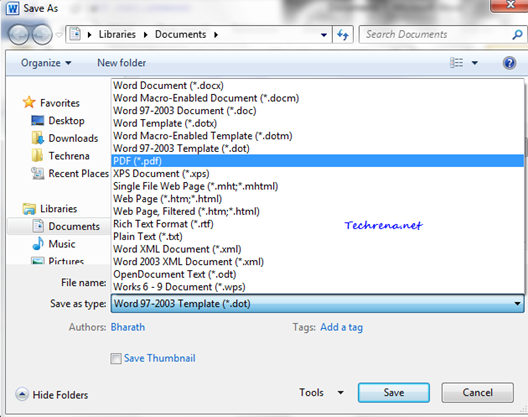This screenshot has height=417, width=528.
Task: Expand the arrow after Libraries in path
Action: pos(145,35)
